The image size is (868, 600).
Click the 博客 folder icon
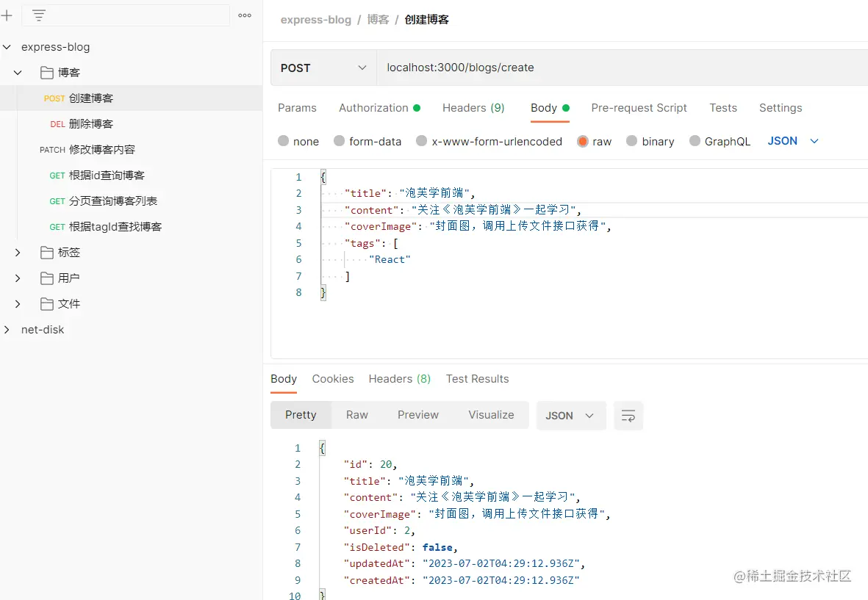(x=47, y=73)
